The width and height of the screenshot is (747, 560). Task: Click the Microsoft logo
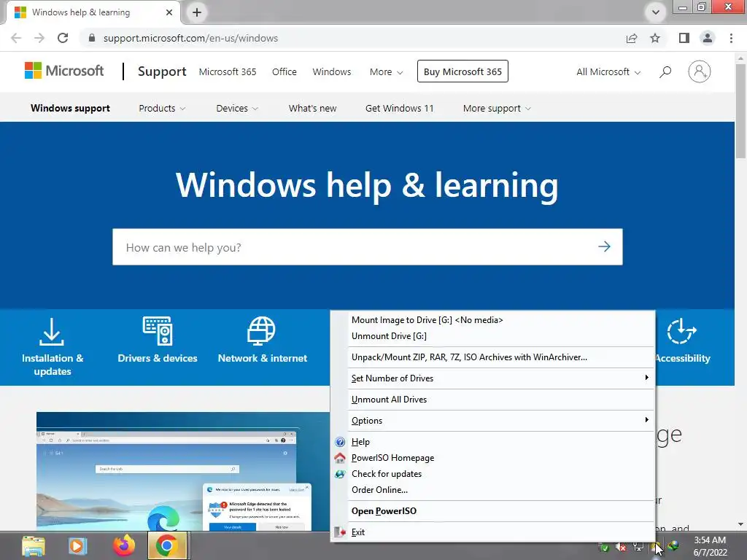coord(64,71)
